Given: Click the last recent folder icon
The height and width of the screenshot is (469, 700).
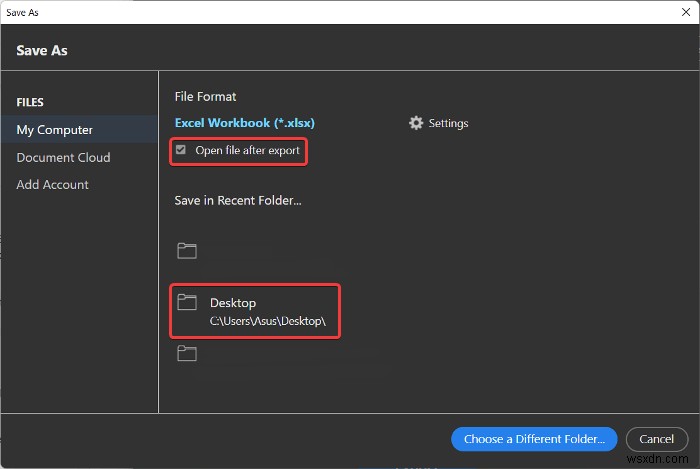Looking at the screenshot, I should point(187,353).
